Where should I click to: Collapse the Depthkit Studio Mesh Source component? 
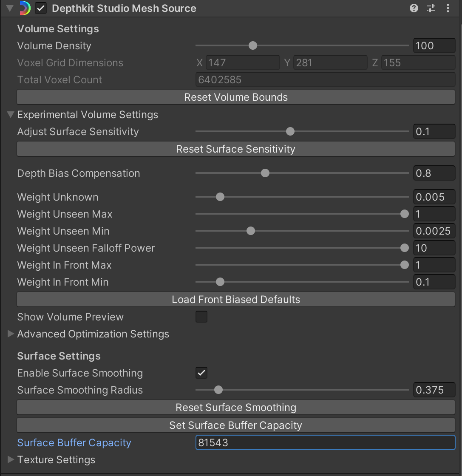[10, 8]
